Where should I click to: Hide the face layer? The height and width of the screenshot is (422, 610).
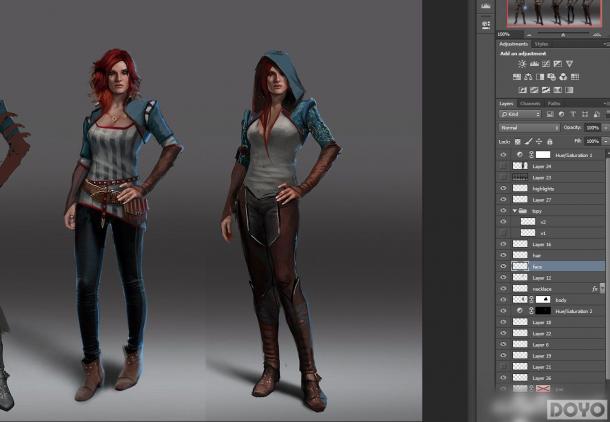[x=503, y=266]
